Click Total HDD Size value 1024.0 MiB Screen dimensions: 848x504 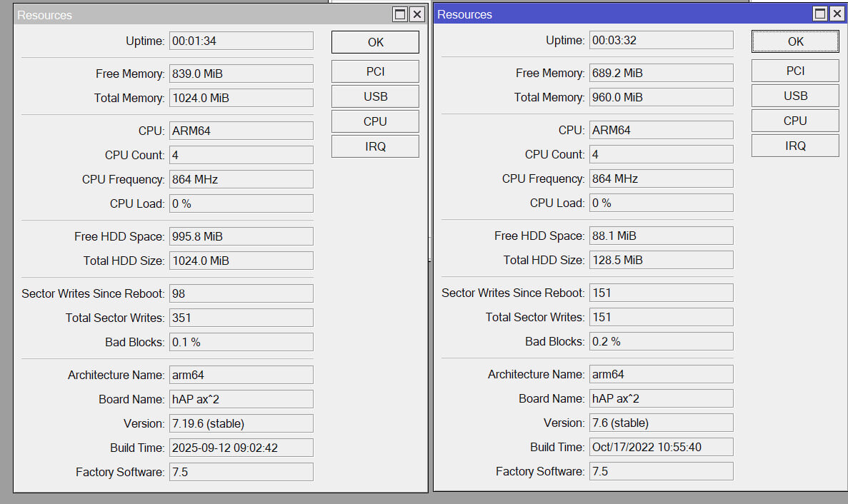[241, 261]
